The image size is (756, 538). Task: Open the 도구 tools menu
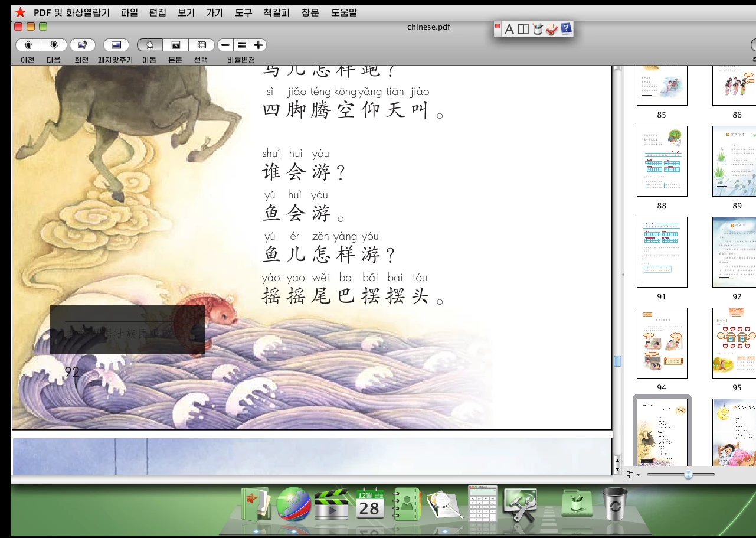point(243,12)
